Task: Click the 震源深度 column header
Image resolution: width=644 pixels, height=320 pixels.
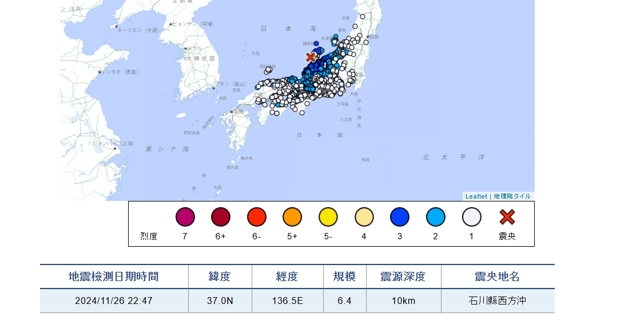Action: tap(403, 276)
